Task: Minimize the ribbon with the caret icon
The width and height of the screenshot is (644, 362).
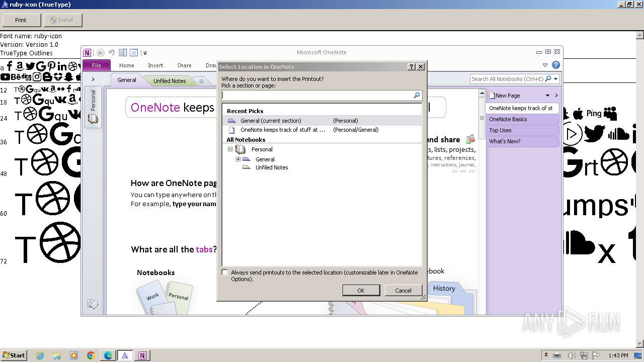Action: pyautogui.click(x=545, y=65)
